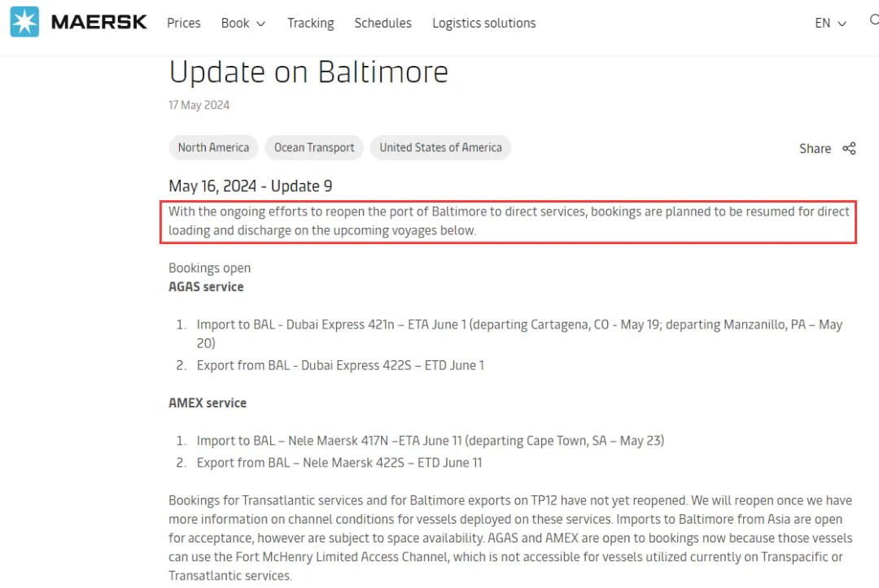Screen dimensions: 879x588
Task: Click the AMEX service heading
Action: tap(208, 403)
